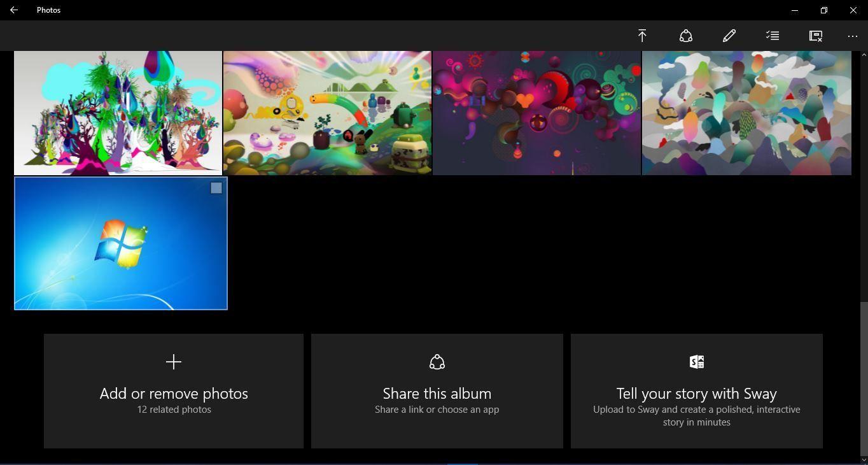868x465 pixels.
Task: Open the dark purple swirls artwork thumbnail
Action: pyautogui.click(x=536, y=113)
